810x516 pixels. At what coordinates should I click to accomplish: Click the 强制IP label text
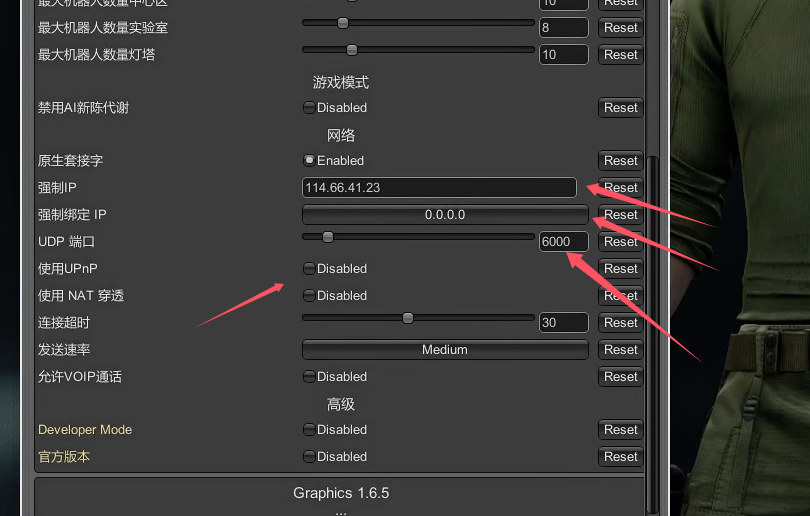coord(57,187)
